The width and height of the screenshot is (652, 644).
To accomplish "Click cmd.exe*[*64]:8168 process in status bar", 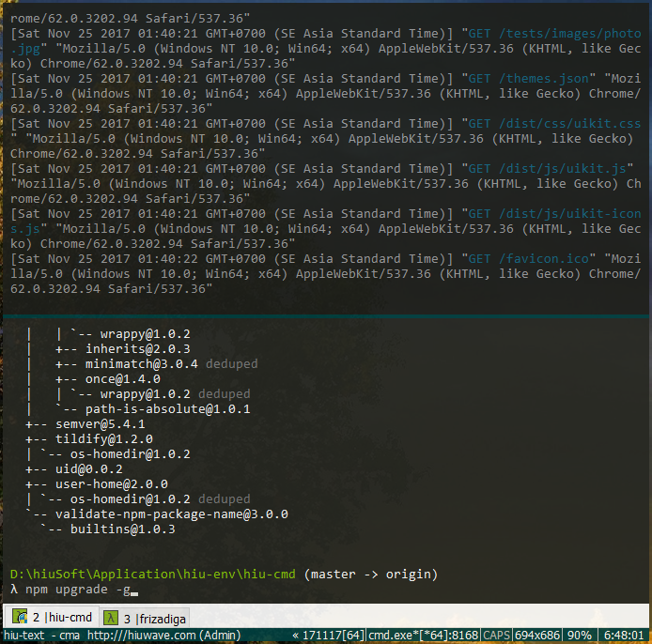I will coord(424,636).
